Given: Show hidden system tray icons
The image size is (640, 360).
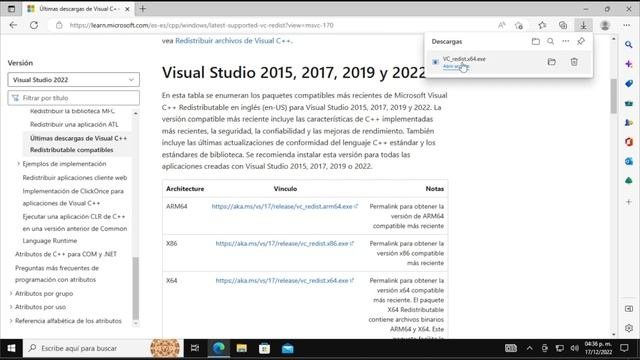Looking at the screenshot, I should [x=529, y=348].
